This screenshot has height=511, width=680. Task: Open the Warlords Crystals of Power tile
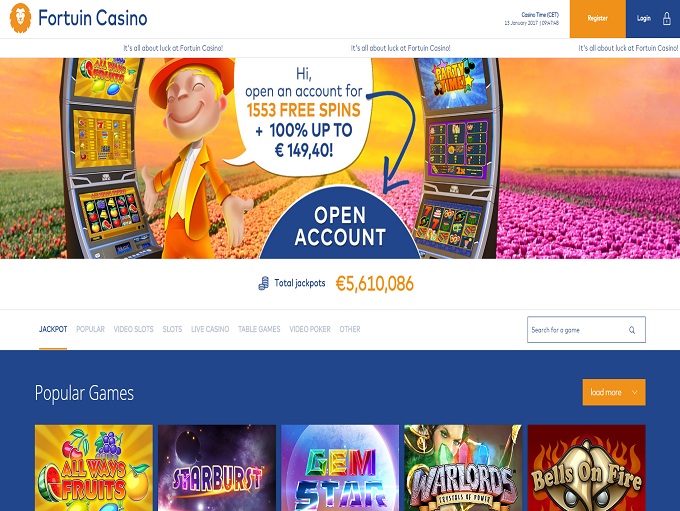[x=463, y=468]
